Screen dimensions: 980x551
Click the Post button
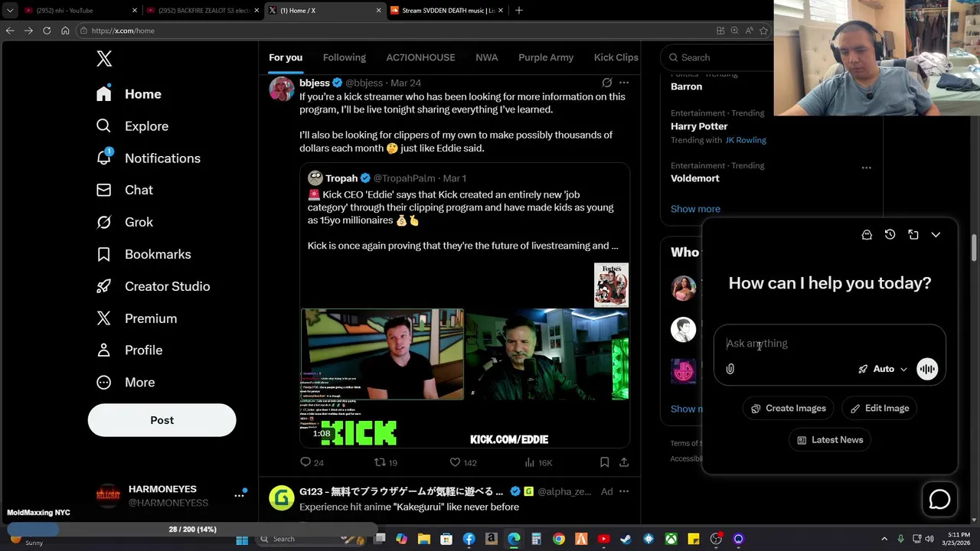[x=162, y=420]
